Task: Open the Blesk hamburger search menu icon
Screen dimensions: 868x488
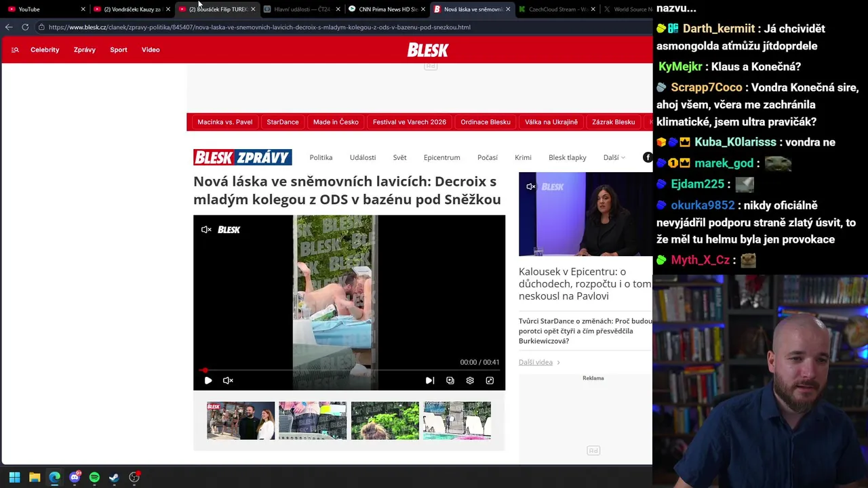Action: [x=15, y=49]
